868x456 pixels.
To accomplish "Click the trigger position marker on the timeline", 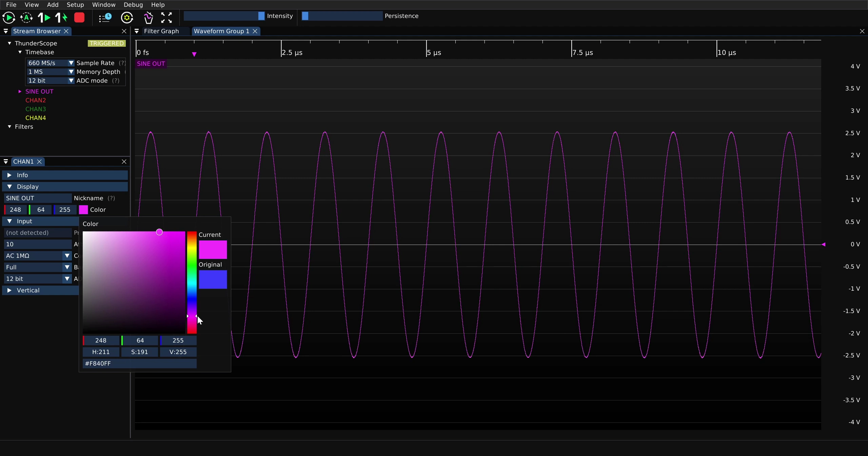I will pyautogui.click(x=194, y=54).
